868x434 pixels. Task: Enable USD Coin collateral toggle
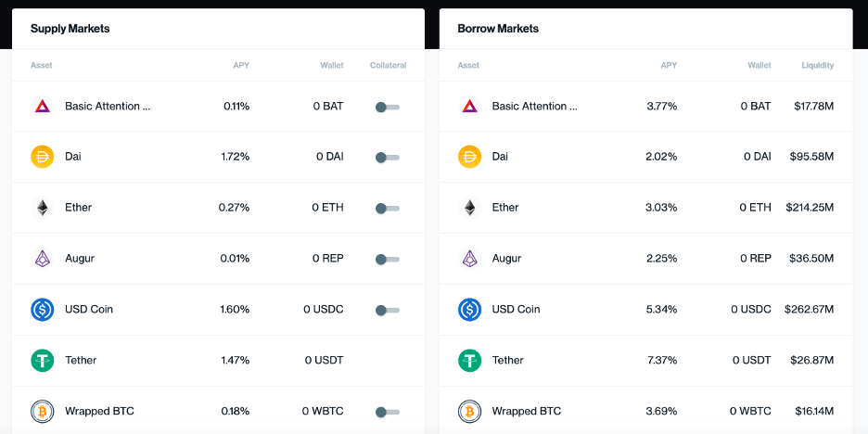point(388,311)
